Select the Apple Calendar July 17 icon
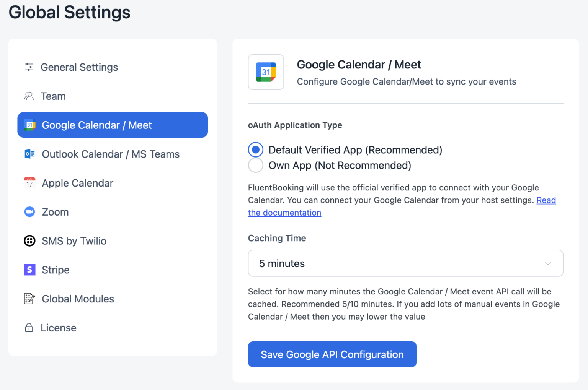This screenshot has height=390, width=588. pyautogui.click(x=29, y=183)
